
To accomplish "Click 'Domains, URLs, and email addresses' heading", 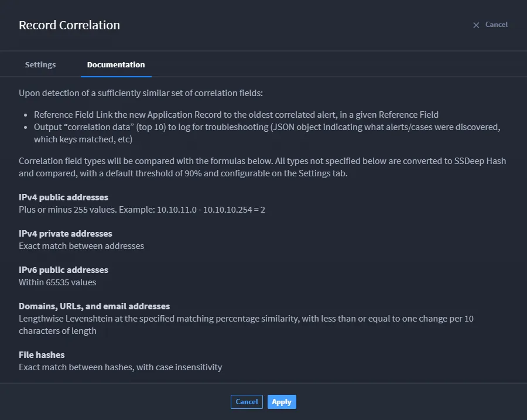I will coord(94,306).
